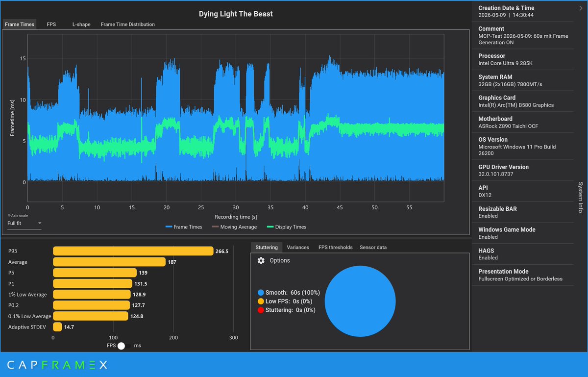Click the 266.5 P95 value
The width and height of the screenshot is (588, 377).
pos(222,251)
